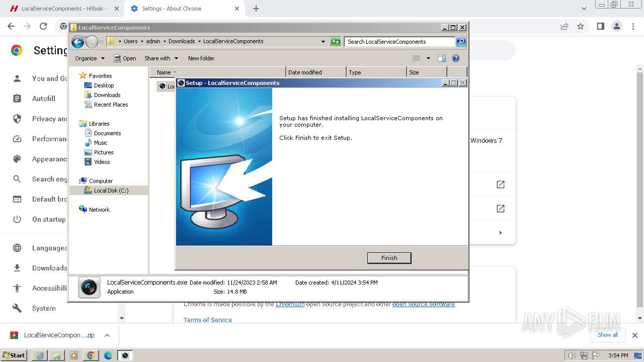Change the Explorer view icon
This screenshot has height=362, width=644.
coord(416,58)
